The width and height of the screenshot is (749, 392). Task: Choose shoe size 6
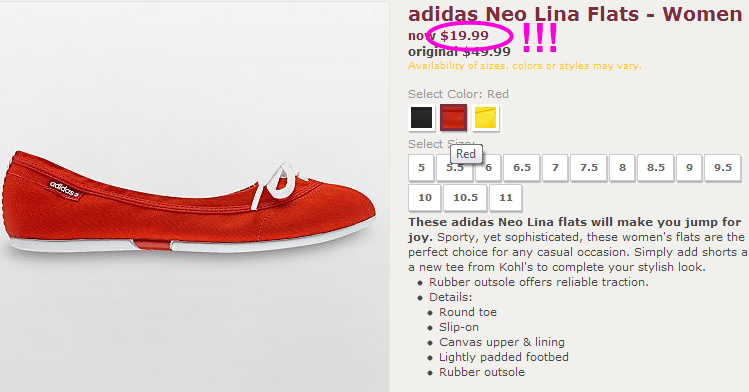(488, 168)
